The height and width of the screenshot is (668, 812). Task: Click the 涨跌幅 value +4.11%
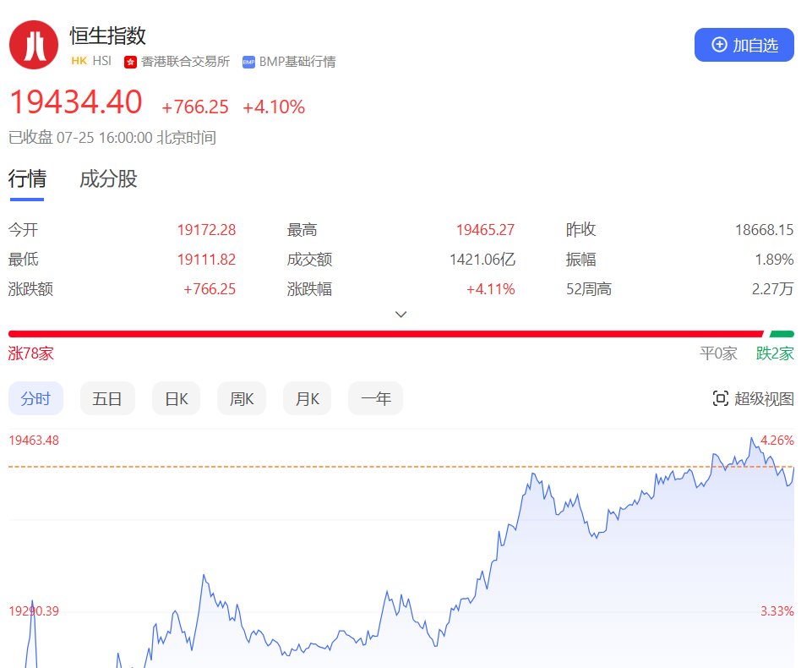click(x=490, y=288)
